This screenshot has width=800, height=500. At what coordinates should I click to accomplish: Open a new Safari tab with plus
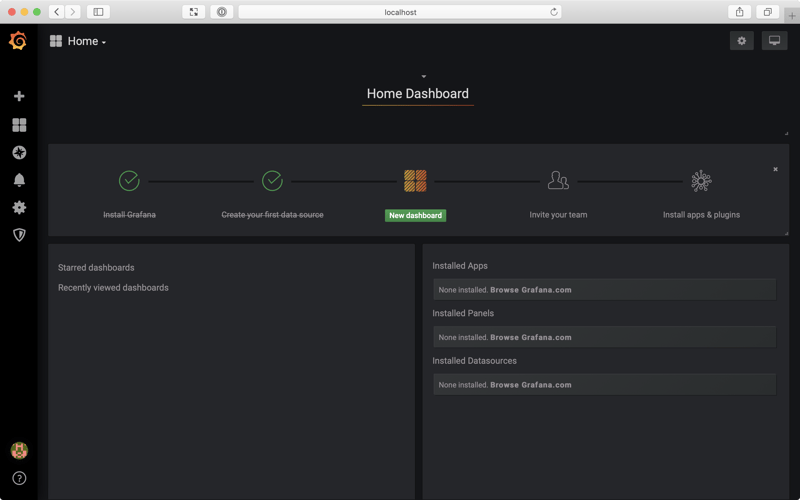point(792,16)
